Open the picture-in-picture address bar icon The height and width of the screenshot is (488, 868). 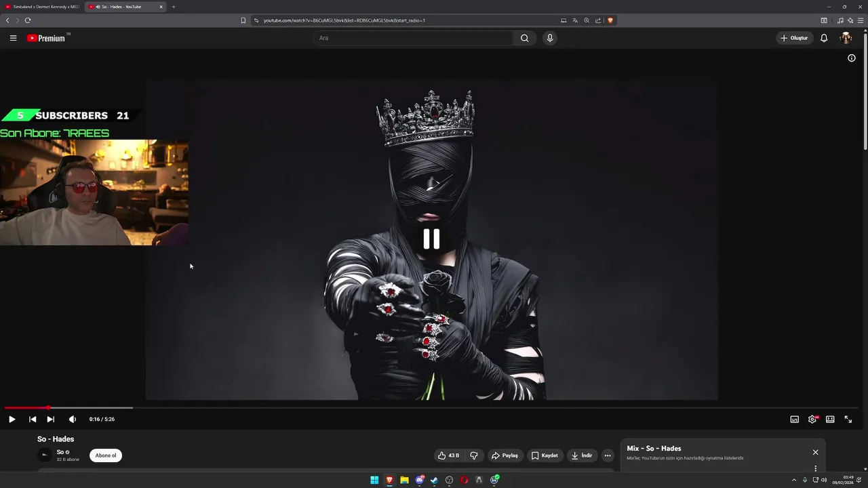tap(564, 20)
